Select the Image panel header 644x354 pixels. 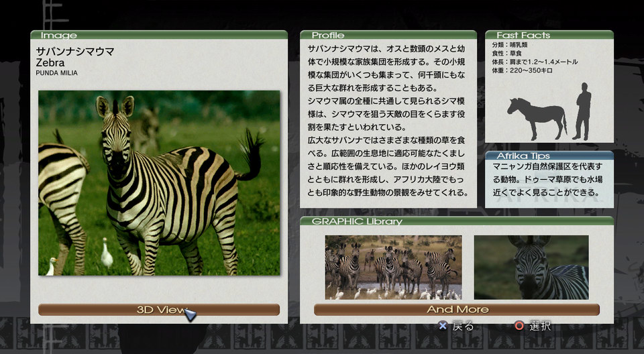[59, 35]
